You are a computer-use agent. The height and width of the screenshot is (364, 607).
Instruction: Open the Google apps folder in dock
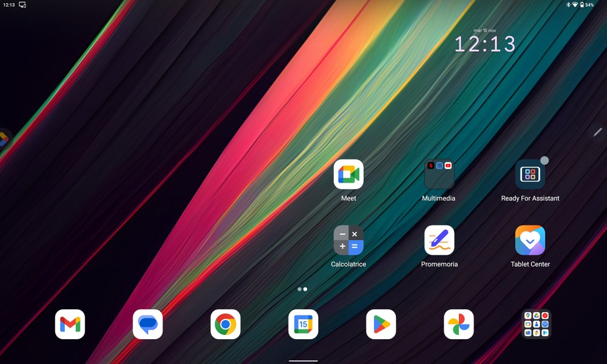tap(537, 324)
